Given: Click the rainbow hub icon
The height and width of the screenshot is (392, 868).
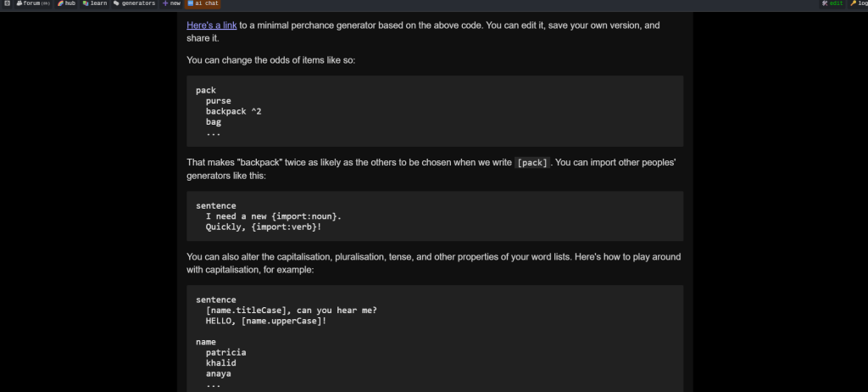Looking at the screenshot, I should pyautogui.click(x=60, y=3).
